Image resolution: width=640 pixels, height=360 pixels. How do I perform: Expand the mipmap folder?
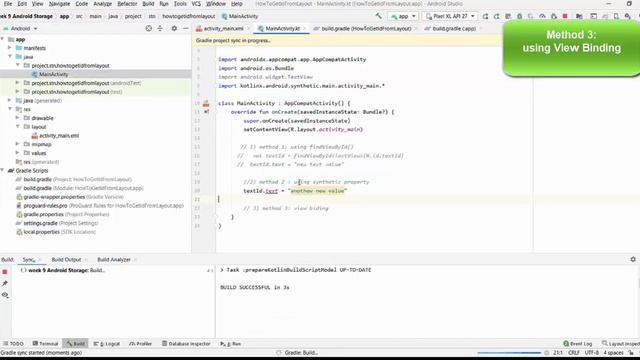click(17, 144)
